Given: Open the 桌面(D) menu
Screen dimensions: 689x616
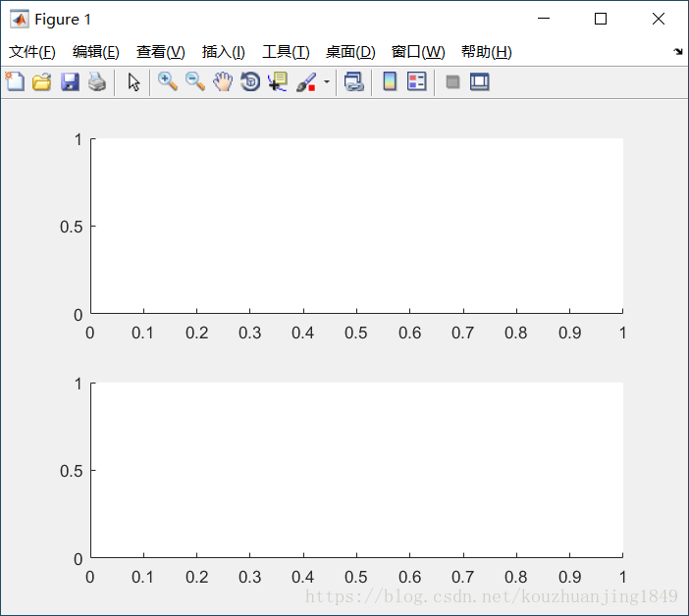Looking at the screenshot, I should 350,52.
